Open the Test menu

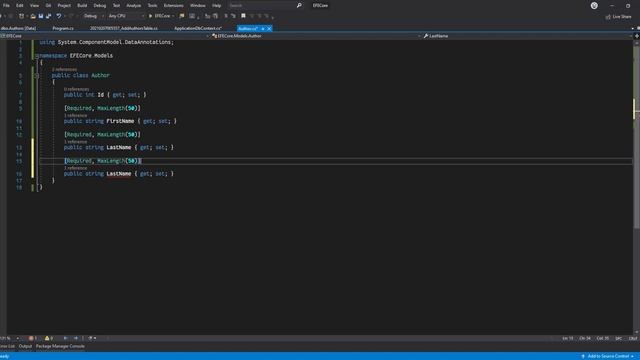coord(116,6)
